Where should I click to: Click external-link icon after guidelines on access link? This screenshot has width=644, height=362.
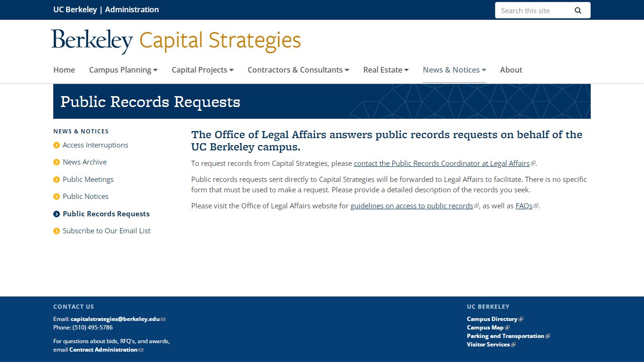pyautogui.click(x=476, y=206)
